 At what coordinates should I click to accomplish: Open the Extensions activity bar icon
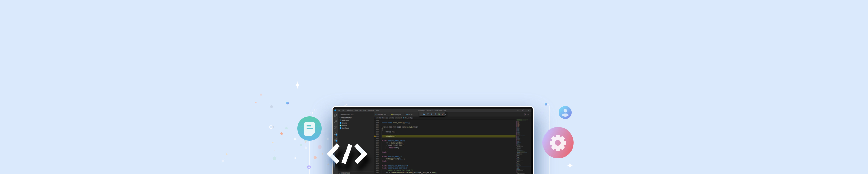pos(336,140)
